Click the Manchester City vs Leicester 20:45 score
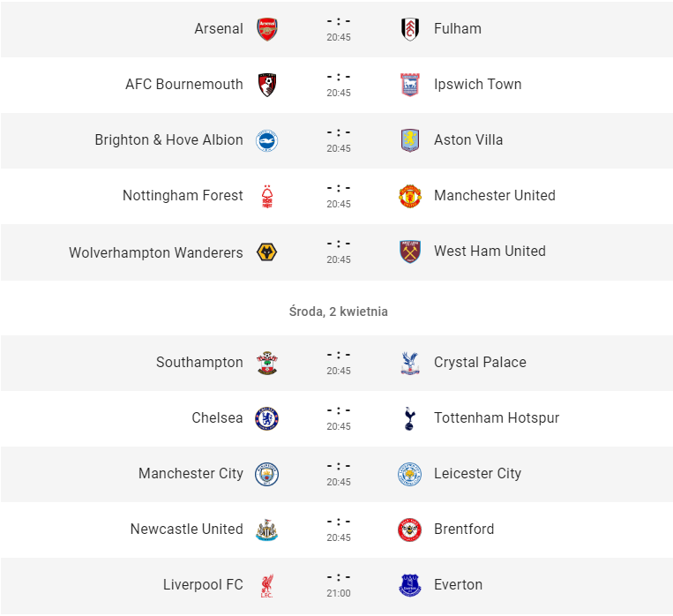Viewport: 673px width, 616px height. [339, 466]
